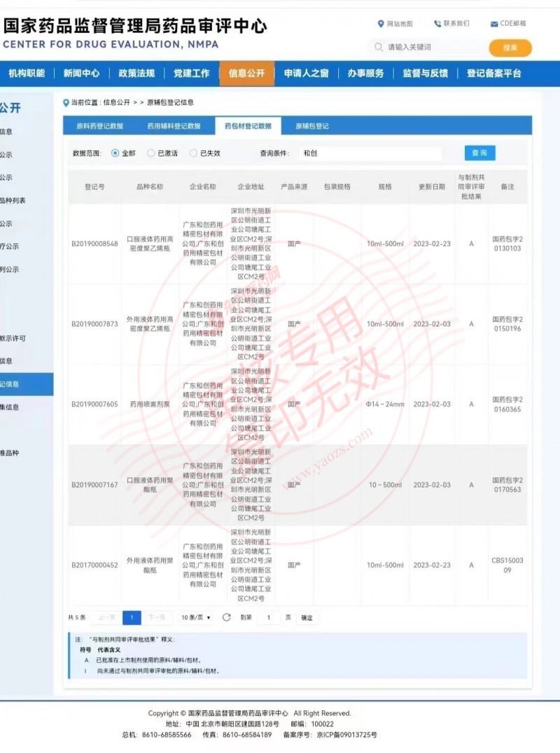Image resolution: width=560 pixels, height=753 pixels.
Task: Click the refresh icon in pagination bar
Action: coord(226,617)
